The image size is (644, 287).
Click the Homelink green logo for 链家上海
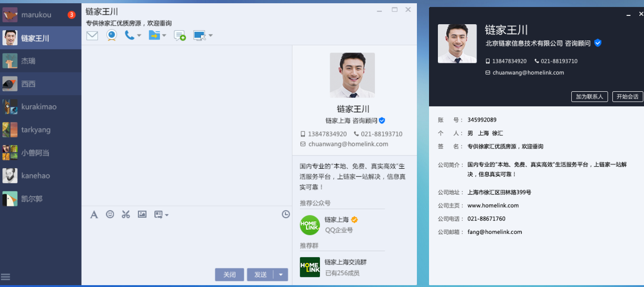click(310, 225)
